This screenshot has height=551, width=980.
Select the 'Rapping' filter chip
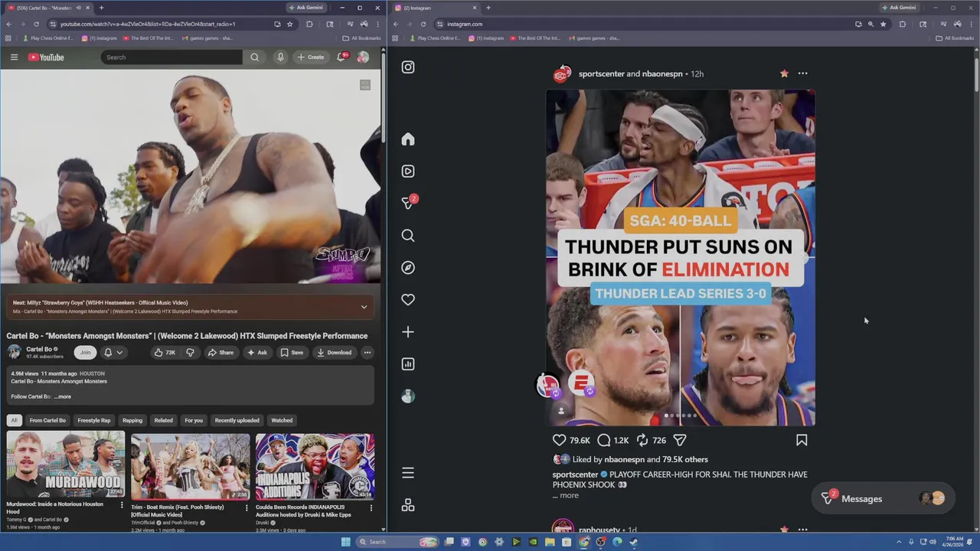pos(132,420)
